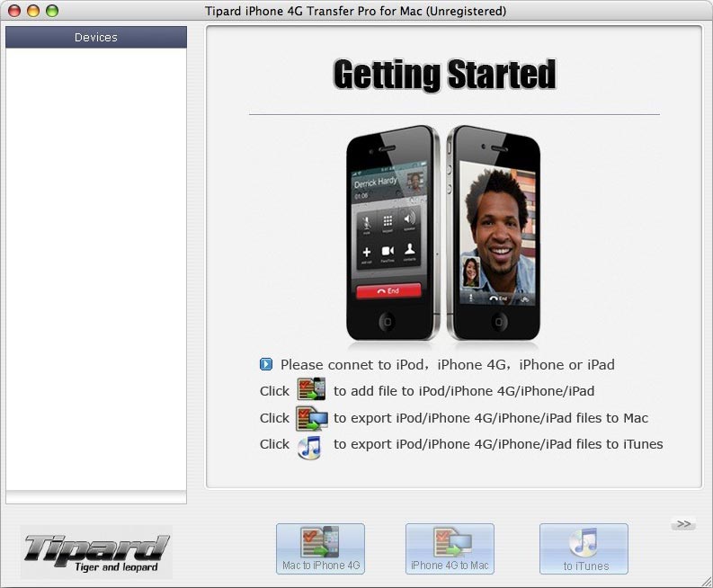Click the iTunes music note icon in instructions
Screen dimensions: 713x588
[309, 444]
